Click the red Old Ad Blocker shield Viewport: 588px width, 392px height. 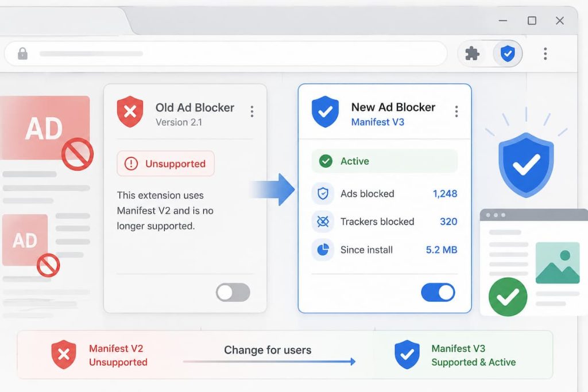tap(130, 111)
